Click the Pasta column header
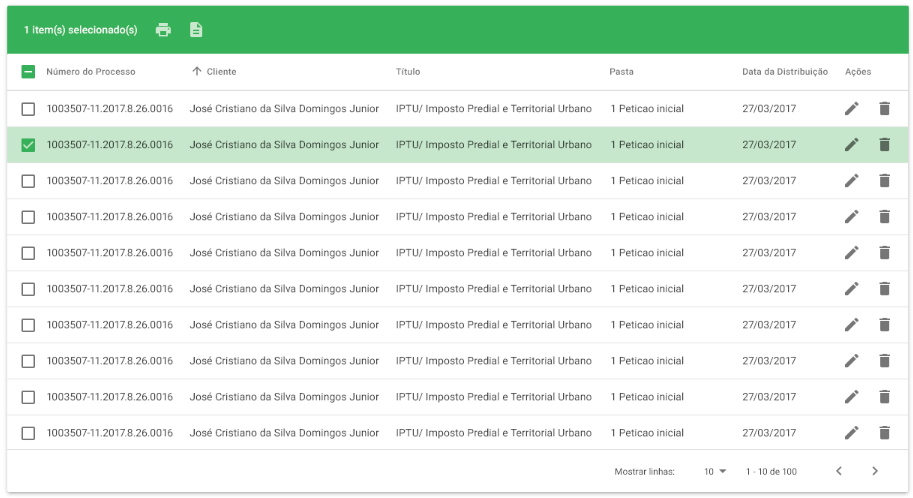This screenshot has height=498, width=913. tap(621, 72)
